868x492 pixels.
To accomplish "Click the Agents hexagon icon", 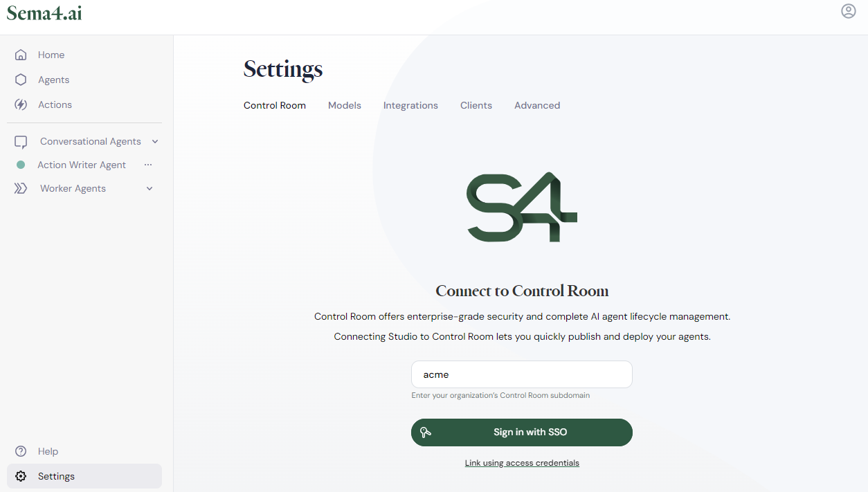I will 21,80.
